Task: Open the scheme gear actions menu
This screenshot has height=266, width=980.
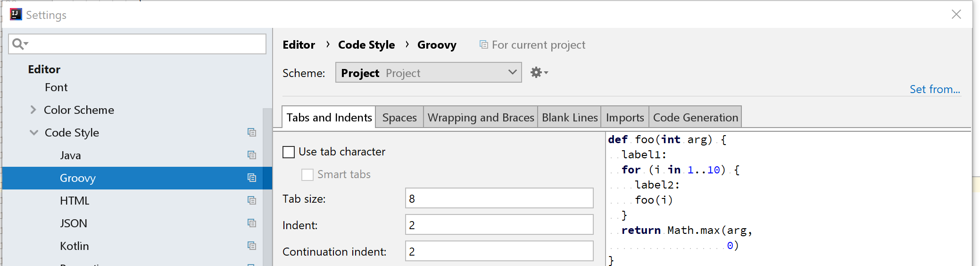Action: tap(539, 73)
